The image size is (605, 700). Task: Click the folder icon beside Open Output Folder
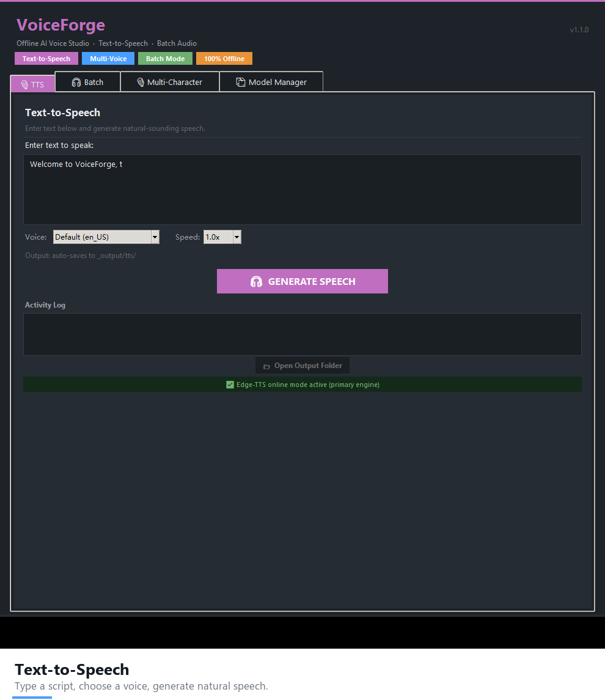(266, 367)
